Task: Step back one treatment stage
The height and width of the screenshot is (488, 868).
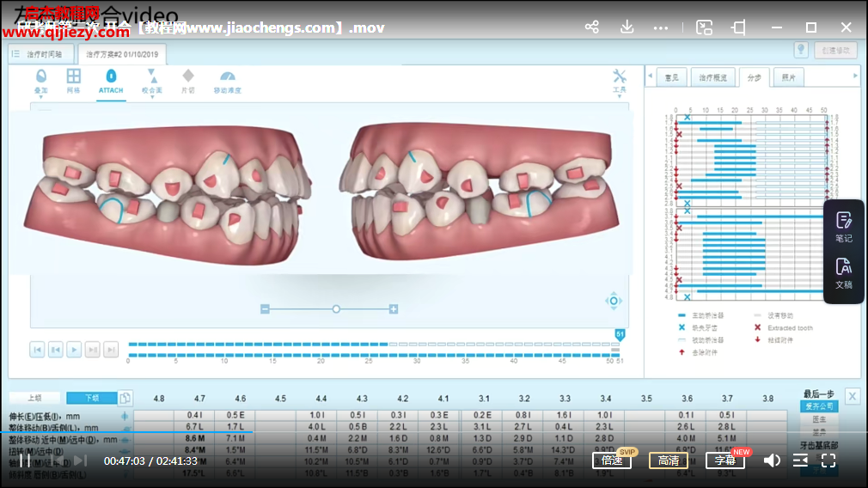Action: point(55,350)
